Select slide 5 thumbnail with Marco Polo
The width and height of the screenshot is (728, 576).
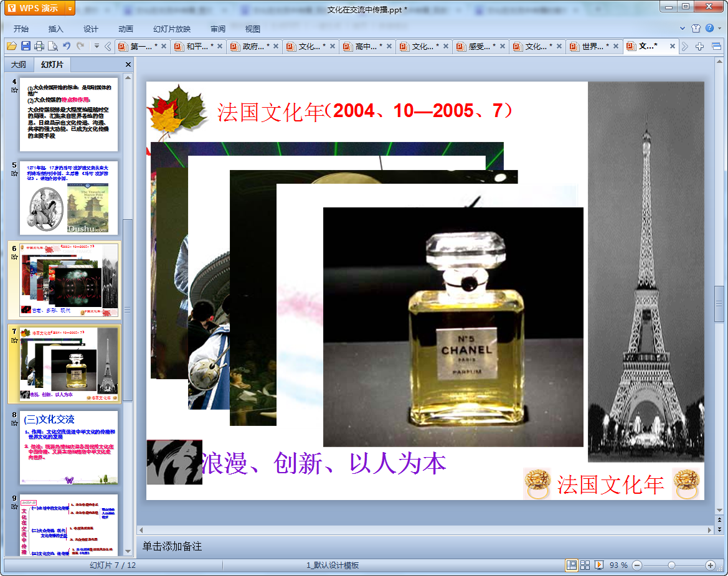69,198
